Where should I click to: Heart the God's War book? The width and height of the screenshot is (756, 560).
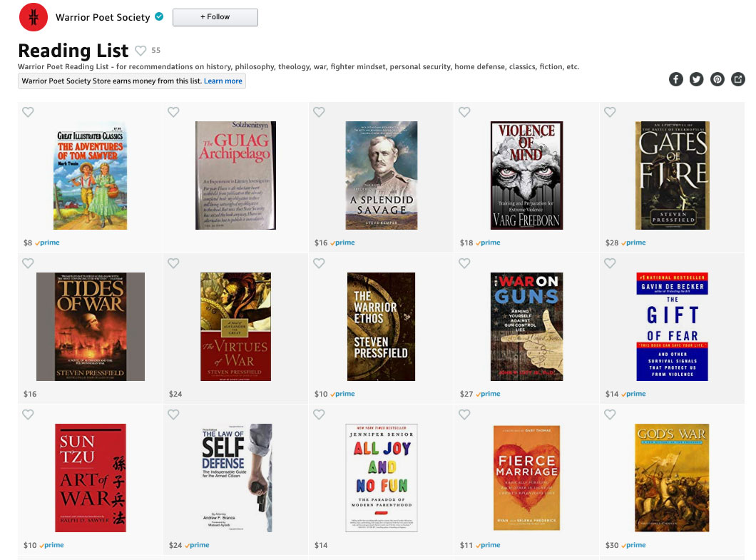tap(610, 414)
